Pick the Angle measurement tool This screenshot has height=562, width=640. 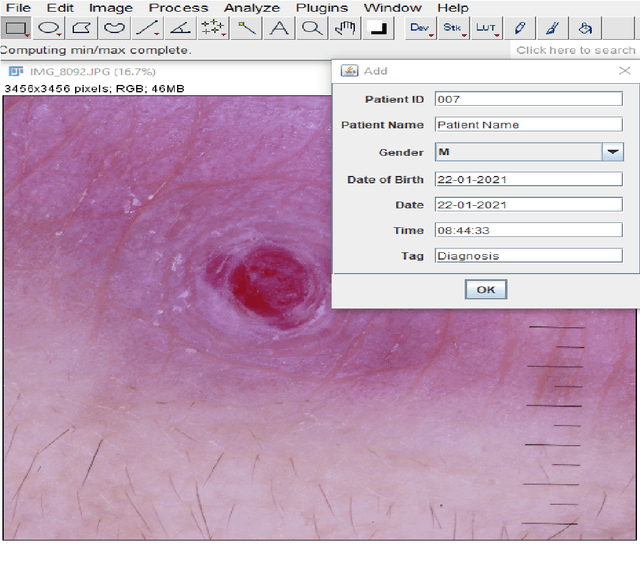point(181,28)
